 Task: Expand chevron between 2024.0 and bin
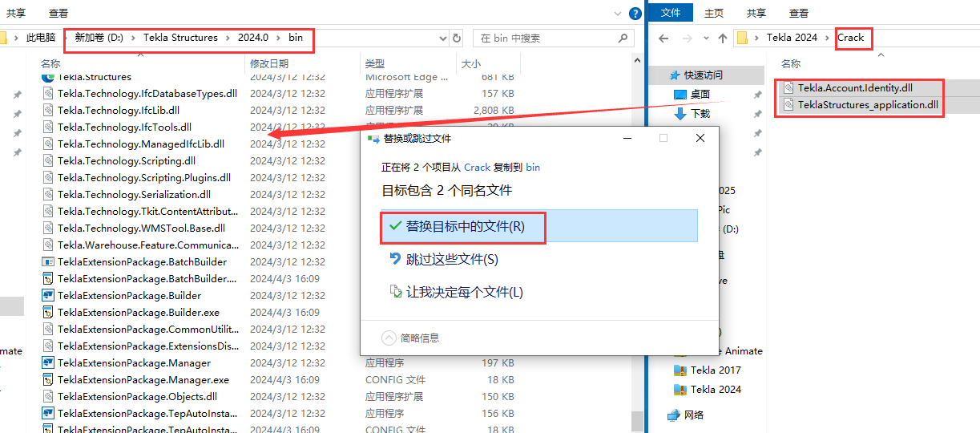click(x=281, y=38)
